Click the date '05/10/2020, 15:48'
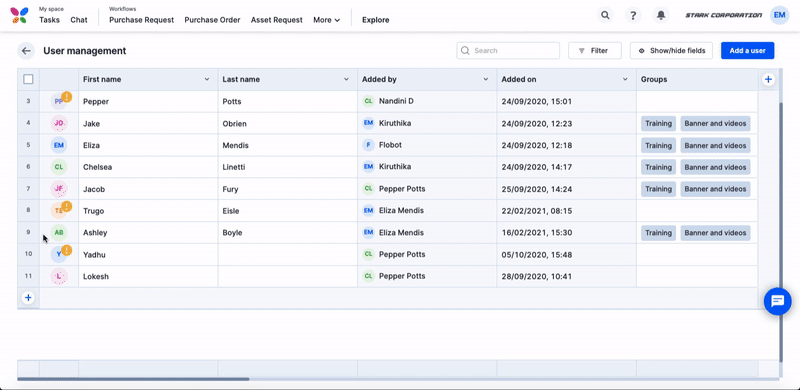 [537, 254]
